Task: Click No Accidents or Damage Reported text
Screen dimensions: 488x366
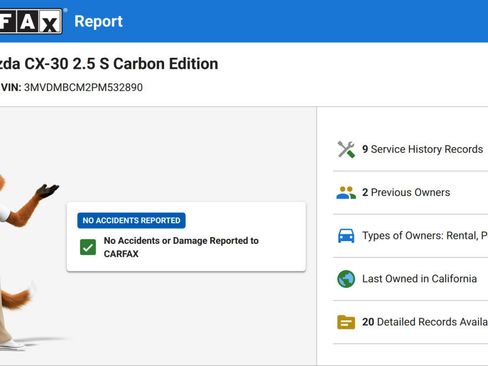Action: click(x=181, y=247)
